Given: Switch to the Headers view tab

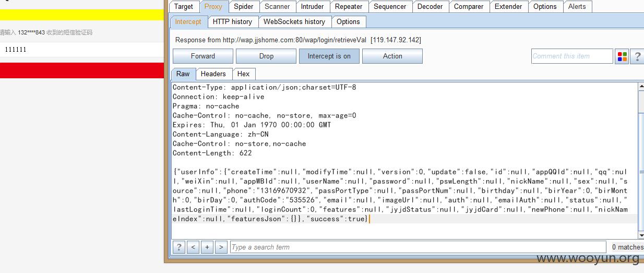Looking at the screenshot, I should (x=213, y=74).
